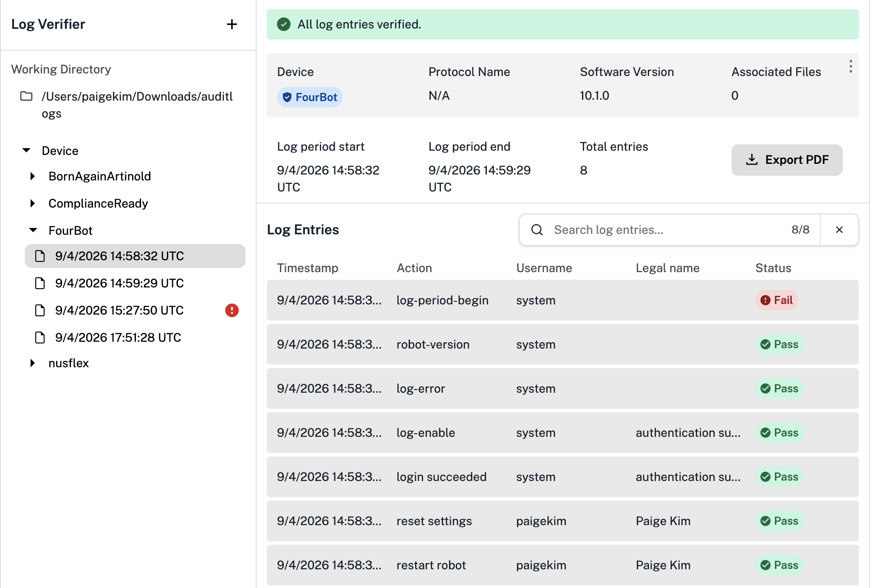Click Protocol Name value N/A
870x588 pixels.
tap(439, 96)
